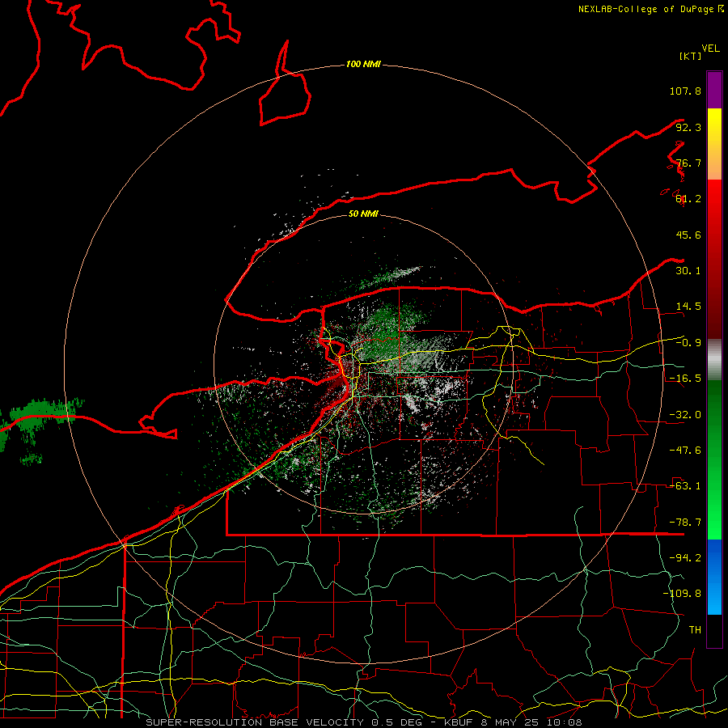Click the purple segment of the velocity color bar
Viewport: 728px width, 728px height.
pyautogui.click(x=714, y=90)
